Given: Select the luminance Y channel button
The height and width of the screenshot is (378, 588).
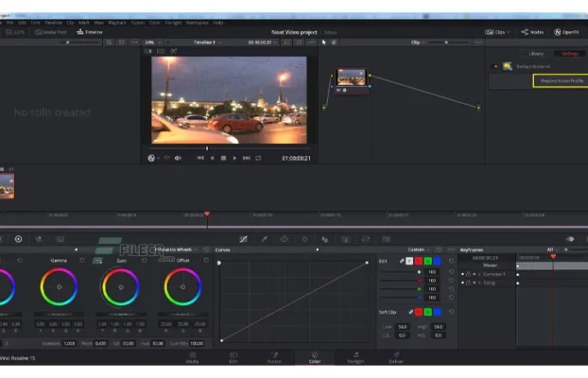Looking at the screenshot, I should coord(409,261).
